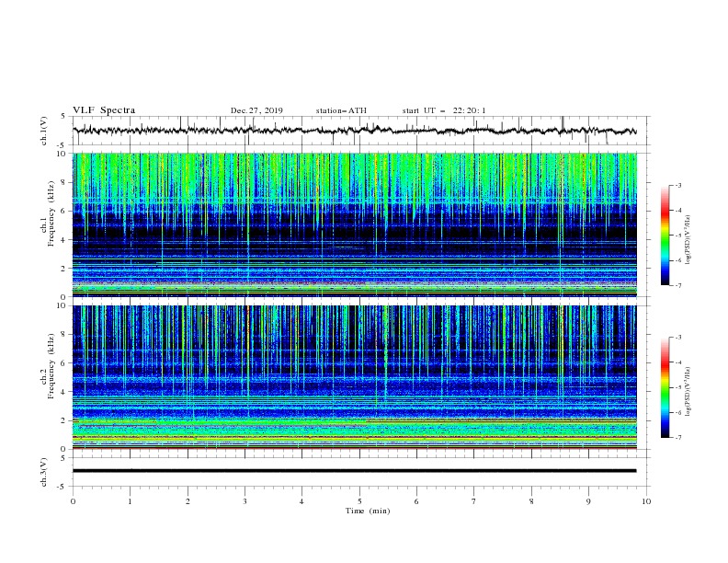Screen dimensions: 728x563
Task: Click the "6" tick on the ch.2 frequency axis
Action: [63, 362]
